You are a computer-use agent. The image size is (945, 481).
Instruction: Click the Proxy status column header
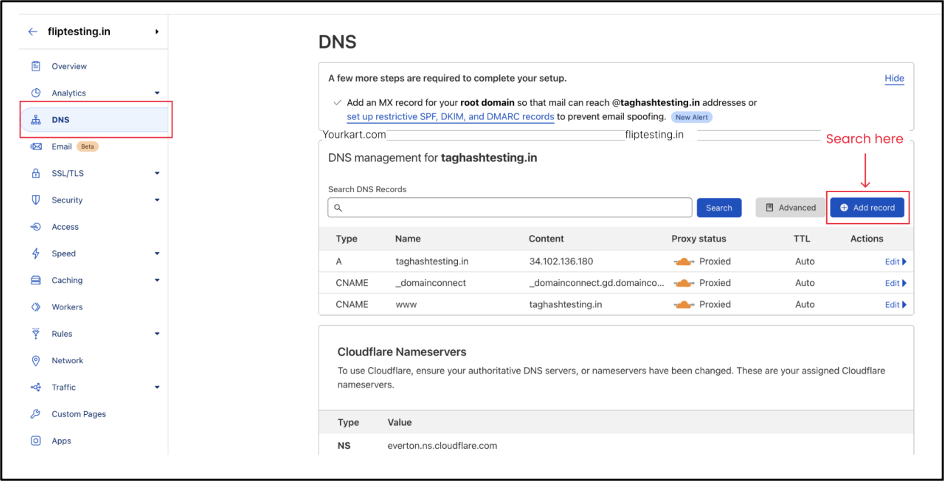(x=699, y=239)
